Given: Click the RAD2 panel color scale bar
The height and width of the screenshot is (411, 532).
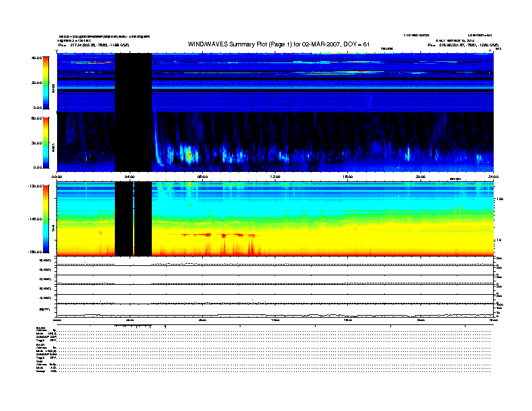Looking at the screenshot, I should click(46, 83).
